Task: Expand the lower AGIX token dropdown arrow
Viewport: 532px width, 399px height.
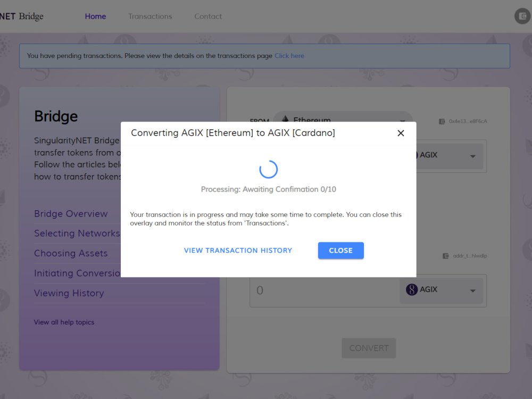Action: click(x=472, y=291)
